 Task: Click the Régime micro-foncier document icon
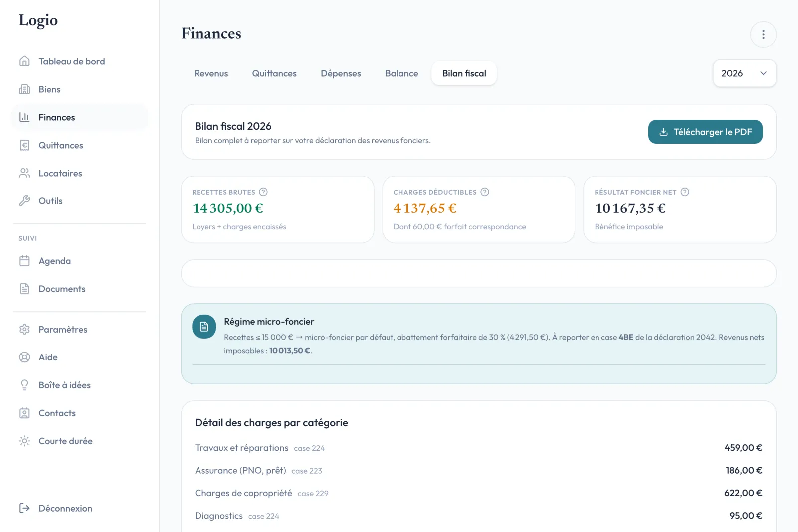pyautogui.click(x=204, y=327)
